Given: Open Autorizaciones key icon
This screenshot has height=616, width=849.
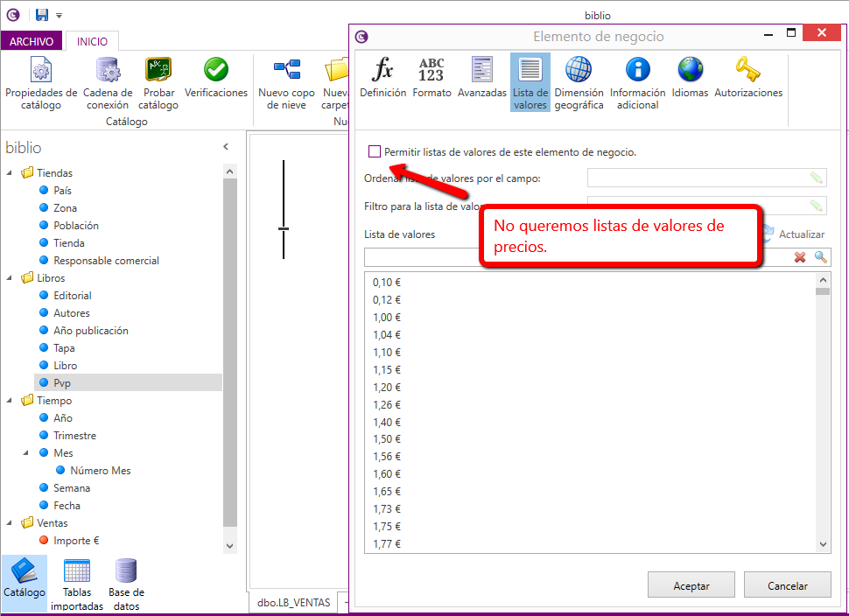Looking at the screenshot, I should point(747,70).
